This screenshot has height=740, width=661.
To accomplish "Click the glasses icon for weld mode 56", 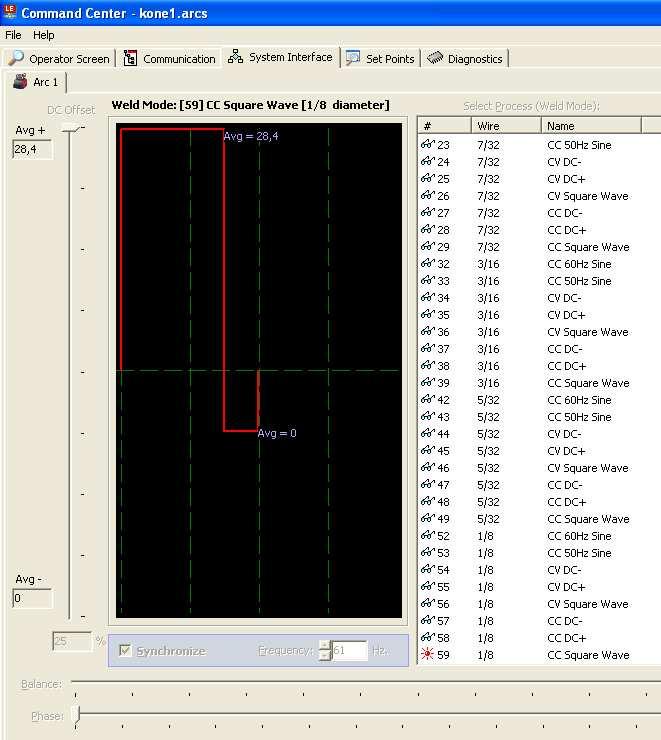I will tap(427, 603).
